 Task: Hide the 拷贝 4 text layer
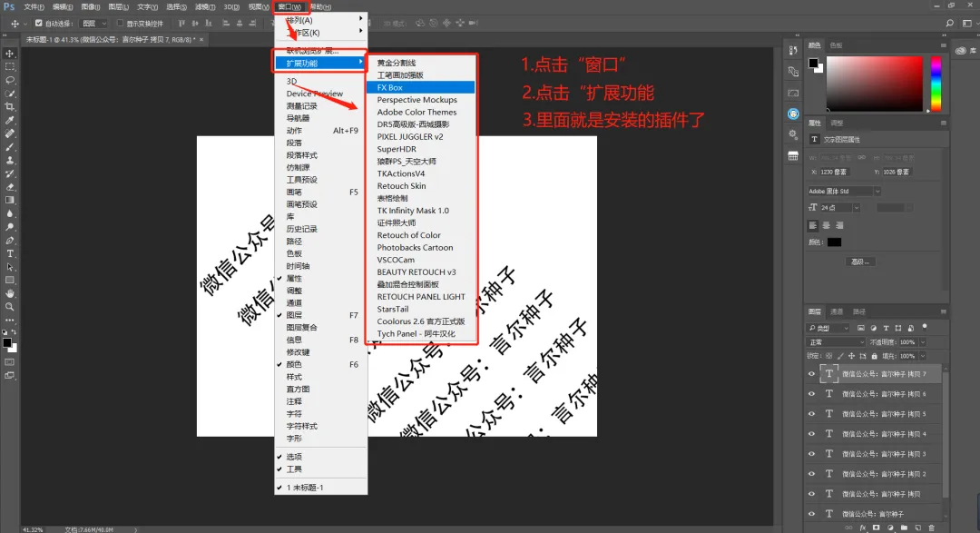click(x=811, y=434)
